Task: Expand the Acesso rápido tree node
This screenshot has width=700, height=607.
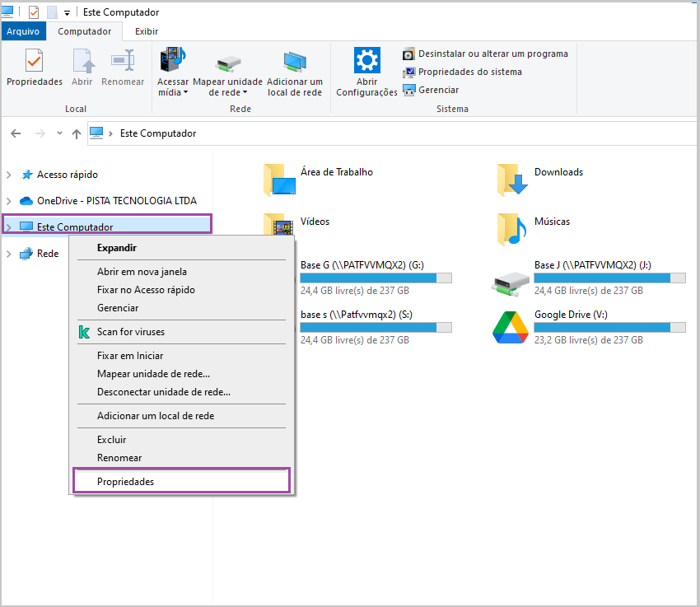Action: tap(9, 175)
